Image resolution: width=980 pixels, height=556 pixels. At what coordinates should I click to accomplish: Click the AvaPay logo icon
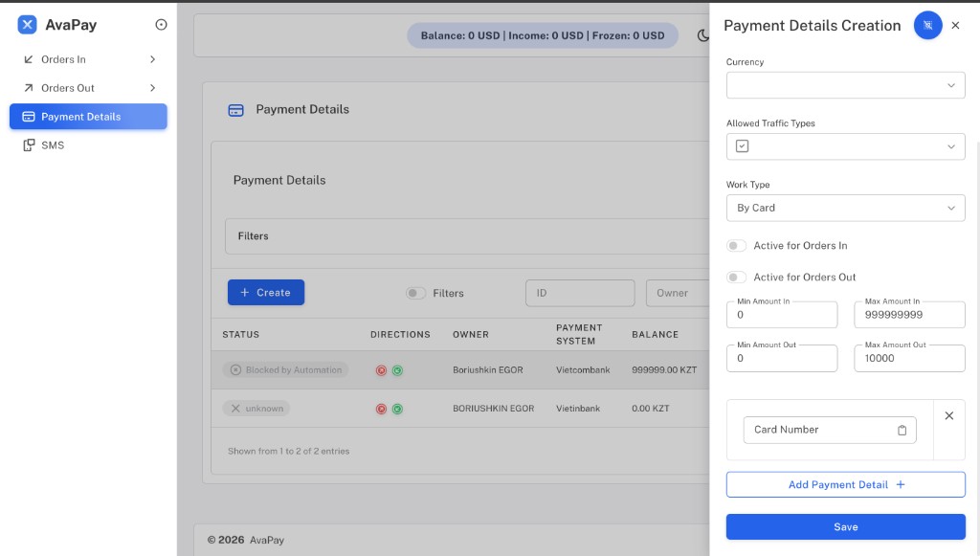[x=27, y=24]
